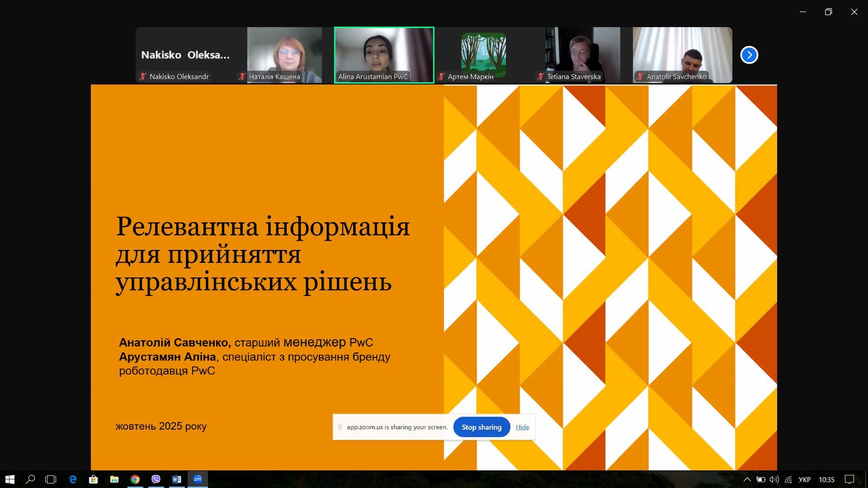Image resolution: width=868 pixels, height=488 pixels.
Task: Open Microsoft Edge from the taskbar
Action: coord(73,479)
